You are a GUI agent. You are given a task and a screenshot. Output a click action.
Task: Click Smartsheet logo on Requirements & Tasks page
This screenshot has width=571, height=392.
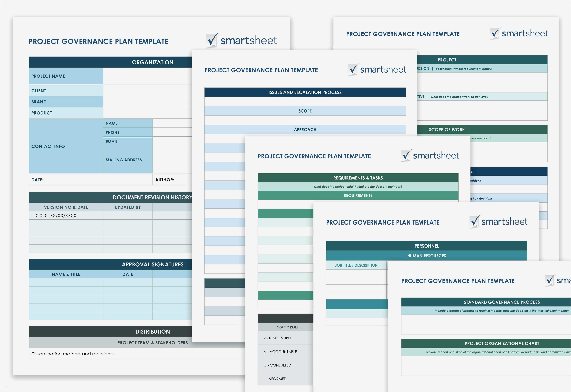click(430, 155)
